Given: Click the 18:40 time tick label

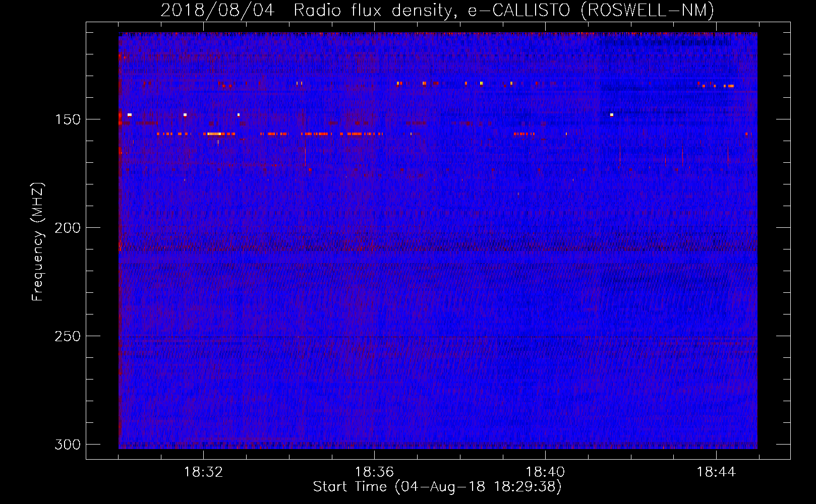Looking at the screenshot, I should pyautogui.click(x=545, y=472).
